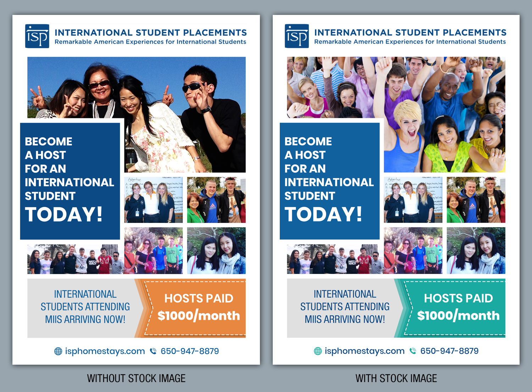Select two-girls scarf photo in the WITH STOCK IMAGE flyer
Image resolution: width=532 pixels, height=392 pixels.
[476, 251]
